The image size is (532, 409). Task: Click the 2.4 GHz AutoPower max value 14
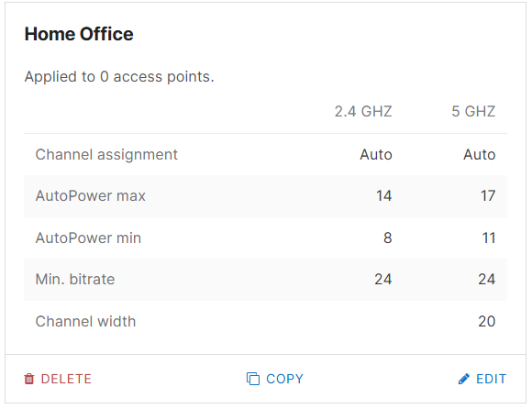click(x=383, y=196)
